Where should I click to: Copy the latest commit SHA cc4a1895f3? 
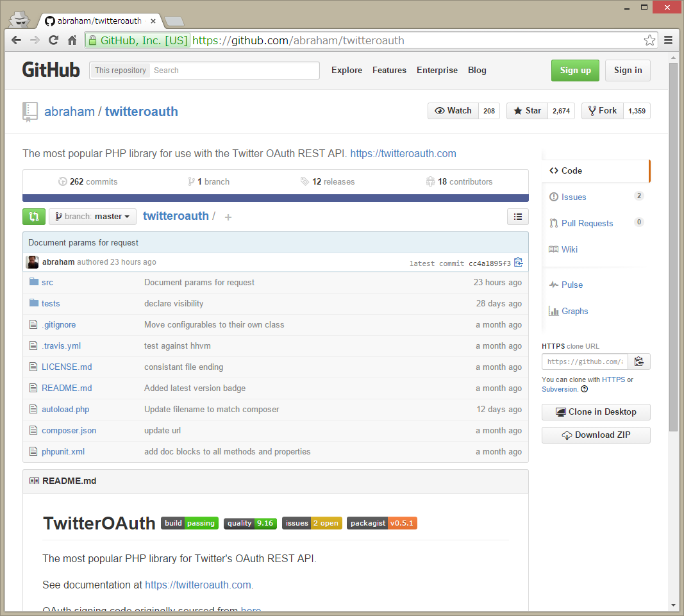[x=519, y=262]
